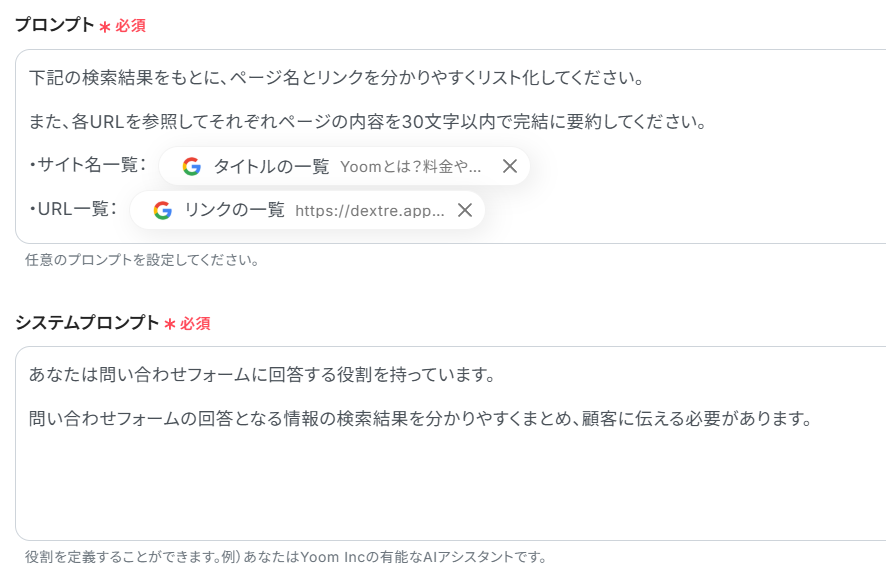
Task: Click the helper text 任意のプロンプトを設定してください
Action: coord(143,261)
